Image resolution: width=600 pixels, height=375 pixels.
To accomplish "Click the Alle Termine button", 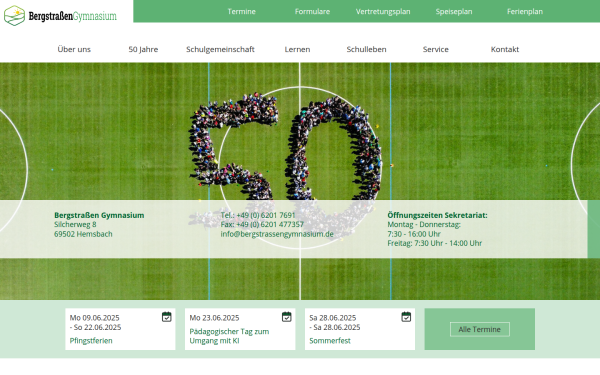I will 479,329.
